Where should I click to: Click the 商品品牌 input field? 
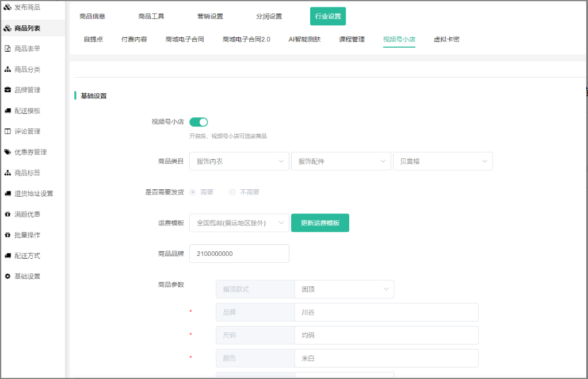(x=239, y=254)
